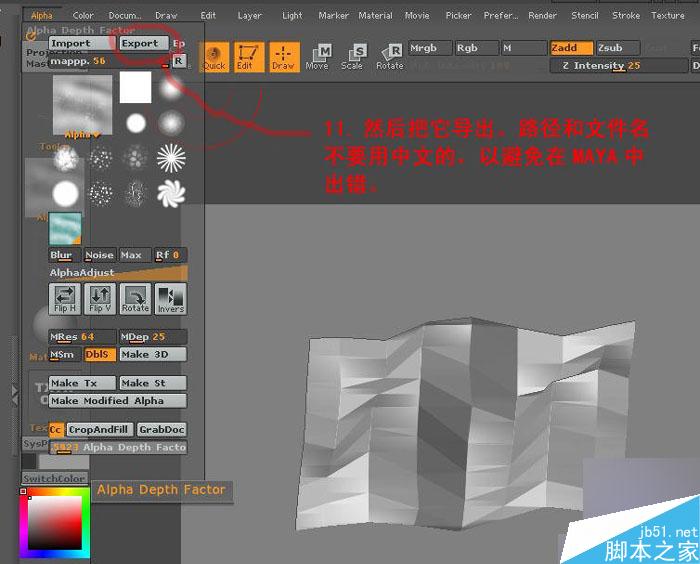Click the CropAndFill button

pos(100,430)
